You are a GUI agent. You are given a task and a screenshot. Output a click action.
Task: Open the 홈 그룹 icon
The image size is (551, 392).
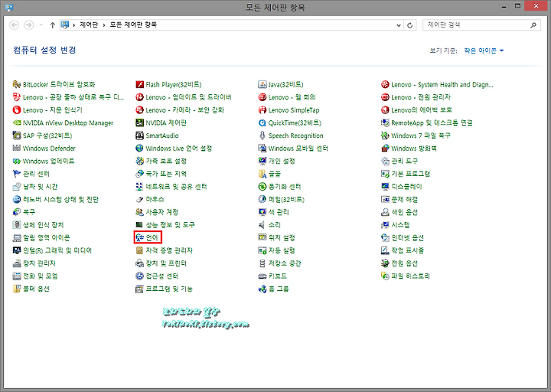(262, 289)
